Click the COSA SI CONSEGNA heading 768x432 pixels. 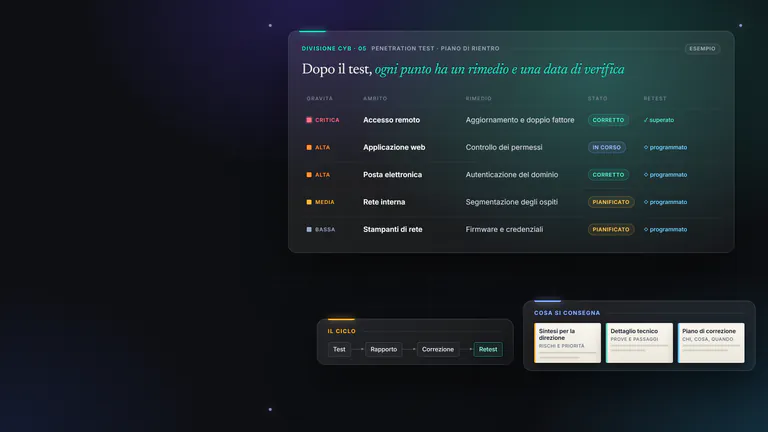pyautogui.click(x=567, y=312)
